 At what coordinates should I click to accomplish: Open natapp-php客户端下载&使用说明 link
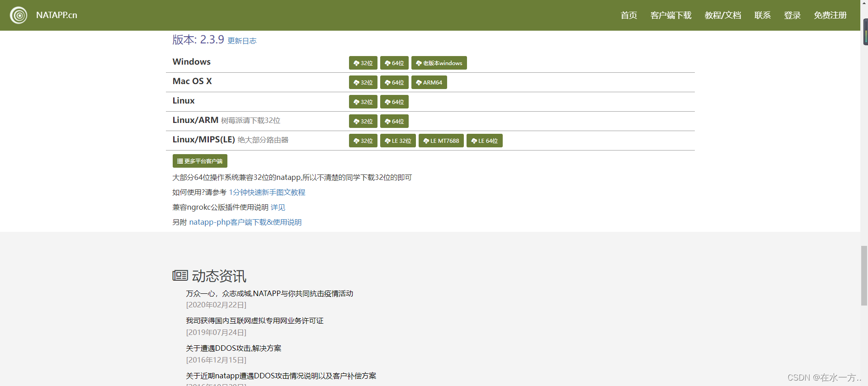coord(245,222)
